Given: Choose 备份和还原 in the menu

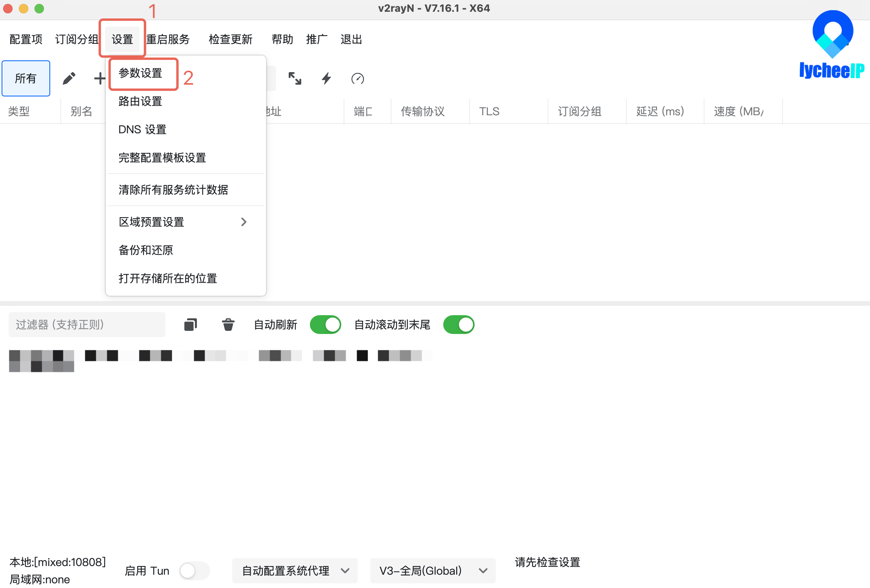Looking at the screenshot, I should tap(146, 250).
